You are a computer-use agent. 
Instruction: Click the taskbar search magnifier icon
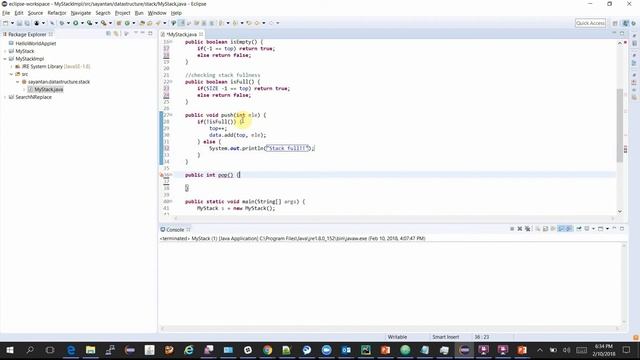30,350
